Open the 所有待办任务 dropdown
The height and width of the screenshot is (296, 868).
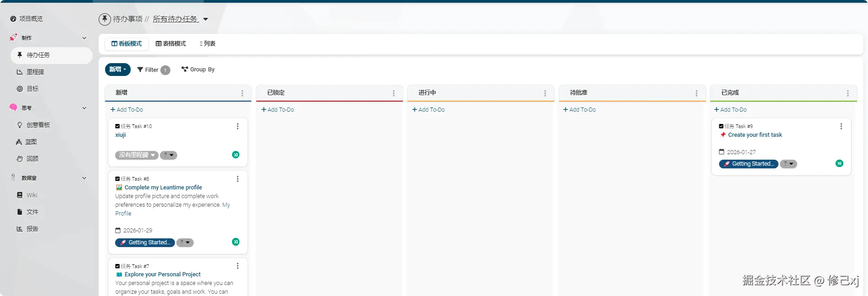[x=180, y=19]
